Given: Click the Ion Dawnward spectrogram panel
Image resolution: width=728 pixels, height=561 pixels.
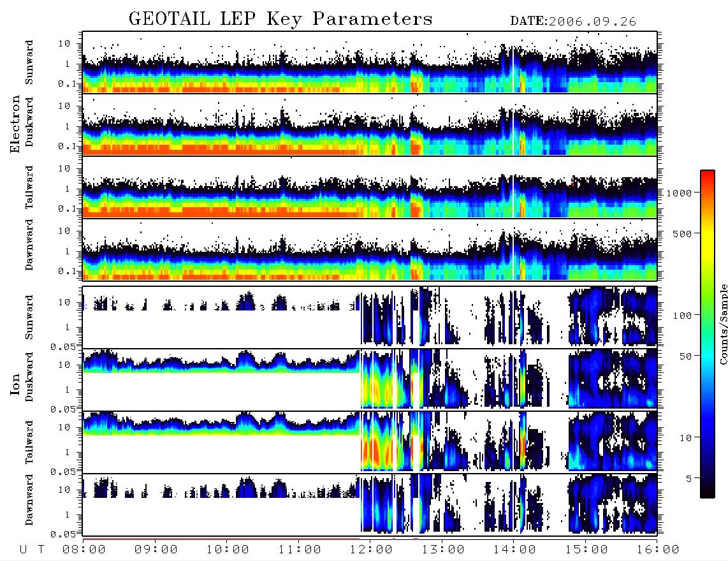Looking at the screenshot, I should [x=370, y=505].
